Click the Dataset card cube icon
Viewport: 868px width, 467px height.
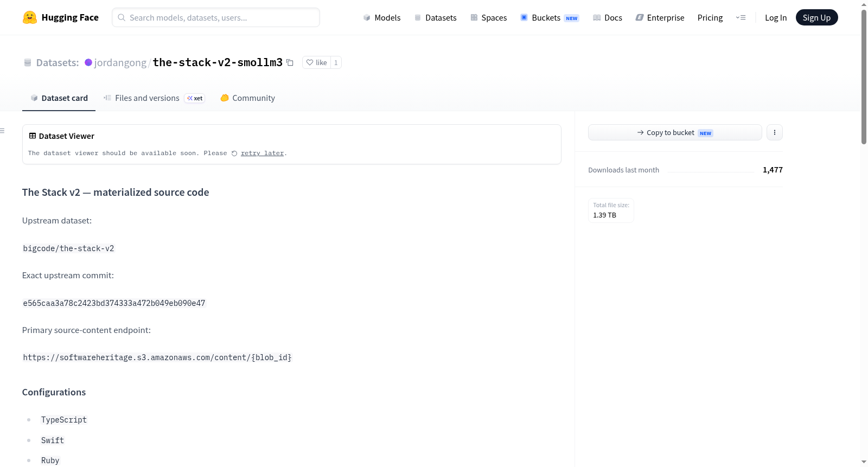[34, 98]
